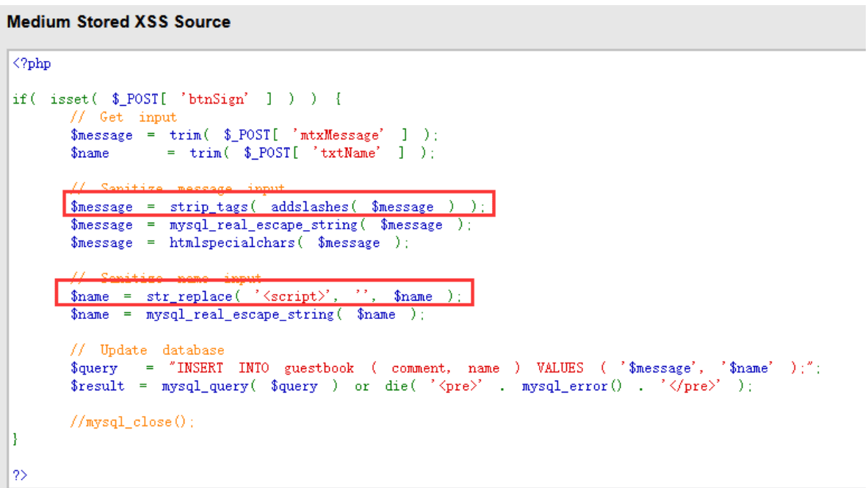Image resolution: width=868 pixels, height=488 pixels.
Task: Click the strip_tags function name
Action: pos(209,207)
